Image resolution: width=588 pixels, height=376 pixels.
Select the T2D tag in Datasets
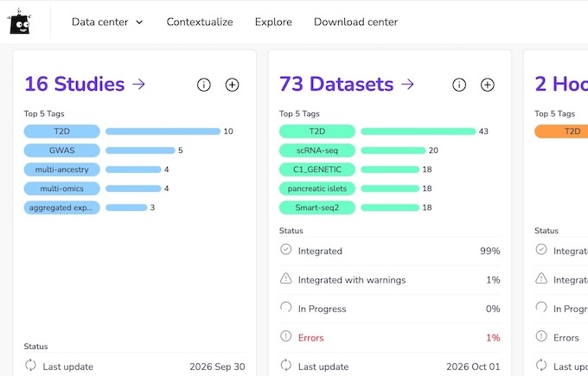[317, 131]
